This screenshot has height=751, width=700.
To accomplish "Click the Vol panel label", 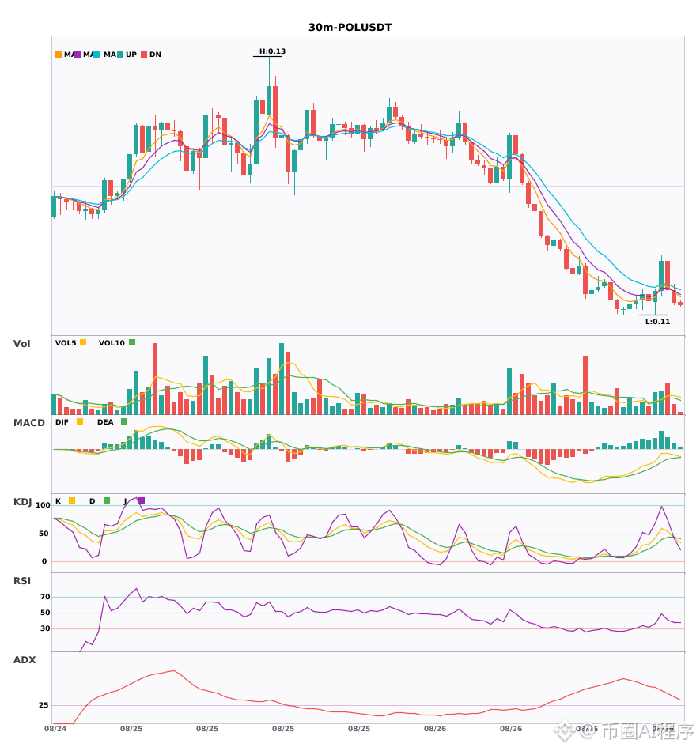I will [x=21, y=343].
